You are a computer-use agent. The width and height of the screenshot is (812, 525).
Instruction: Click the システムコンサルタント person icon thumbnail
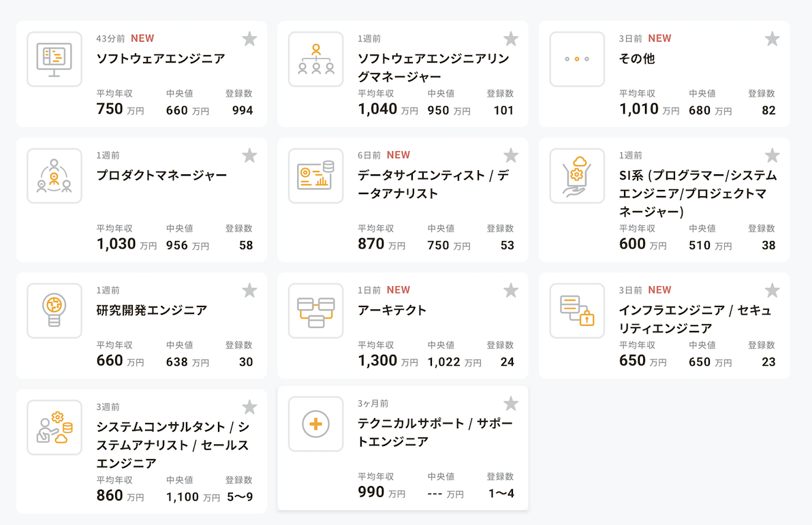[54, 428]
